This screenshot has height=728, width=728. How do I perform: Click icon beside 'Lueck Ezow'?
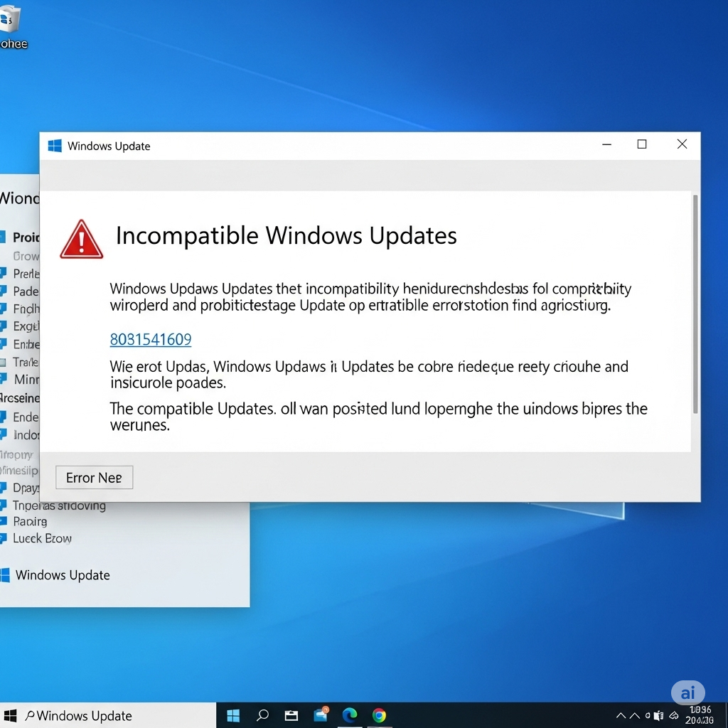pyautogui.click(x=4, y=538)
